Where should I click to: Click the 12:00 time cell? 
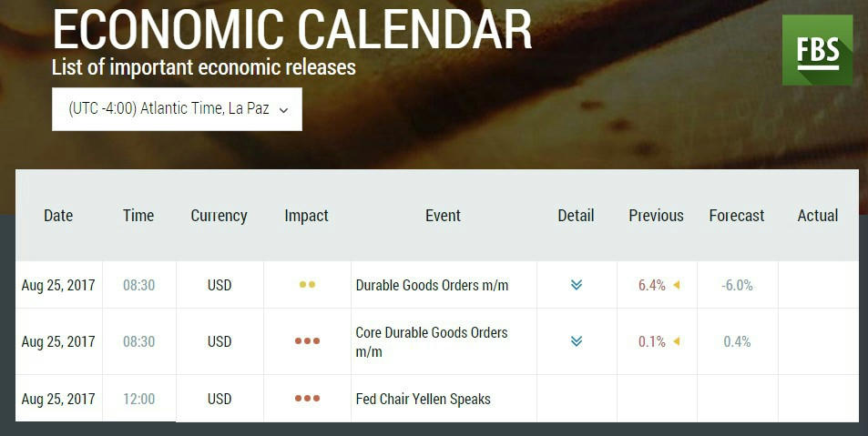[x=139, y=399]
